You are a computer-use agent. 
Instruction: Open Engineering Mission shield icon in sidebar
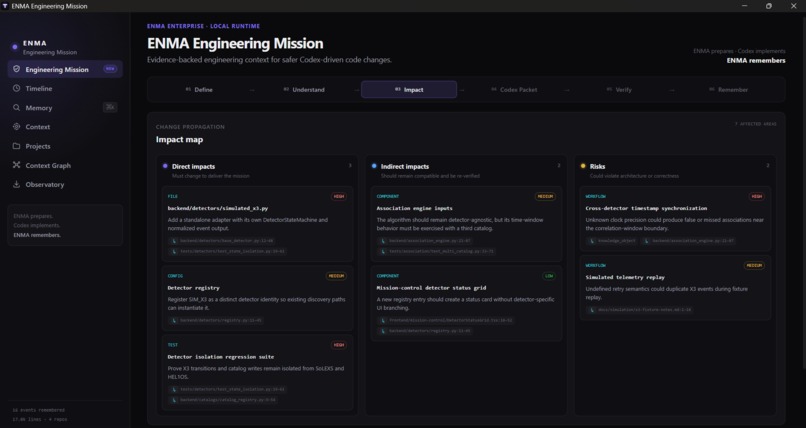[x=16, y=69]
